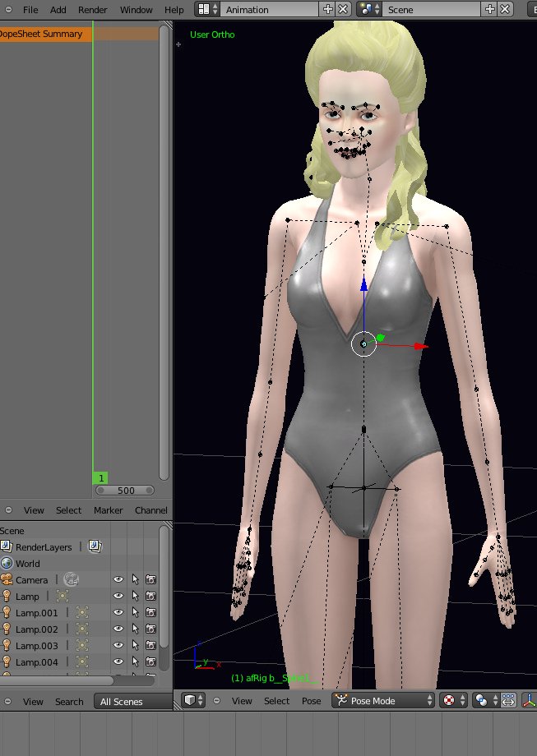The image size is (537, 756).
Task: Toggle Camera renderability icon
Action: coord(151,579)
